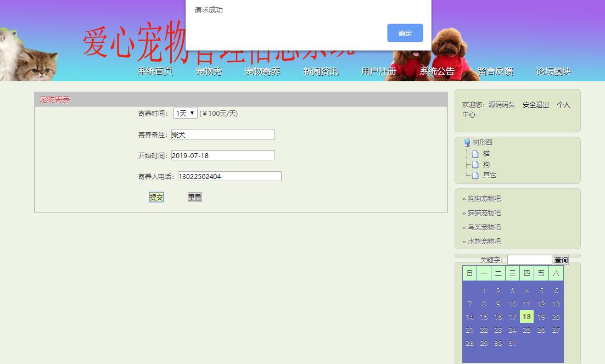Navigate to 用户注册
The image size is (605, 364).
[378, 71]
